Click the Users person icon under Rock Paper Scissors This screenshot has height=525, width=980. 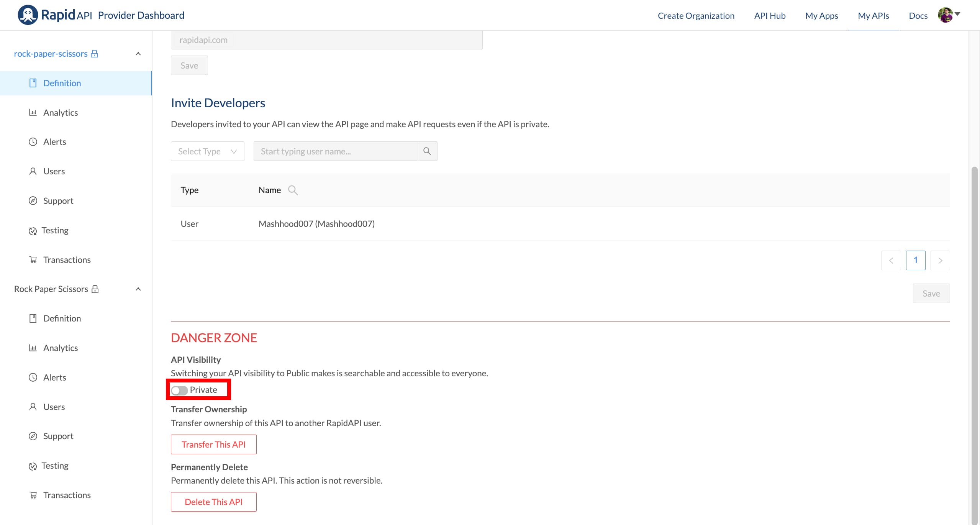coord(33,407)
